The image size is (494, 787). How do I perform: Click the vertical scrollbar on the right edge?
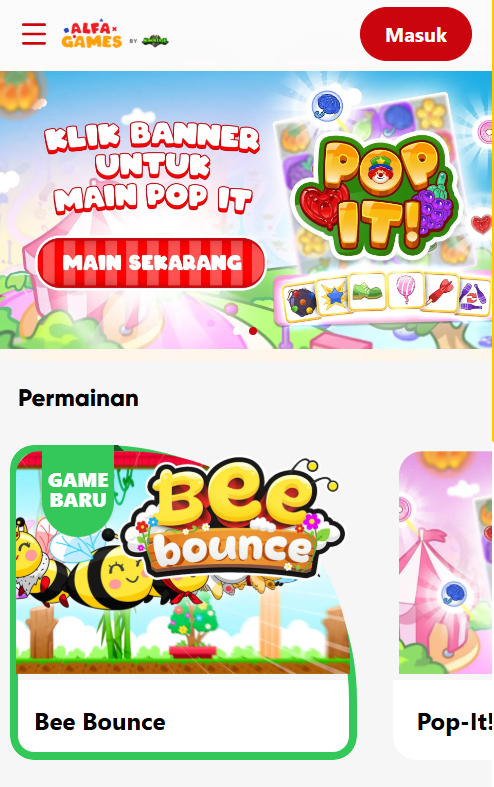coord(493,221)
